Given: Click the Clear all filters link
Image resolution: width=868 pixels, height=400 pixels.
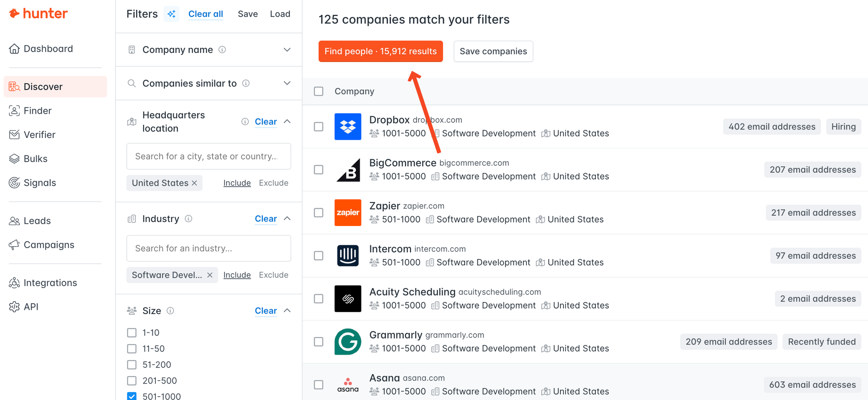Looking at the screenshot, I should pos(205,14).
